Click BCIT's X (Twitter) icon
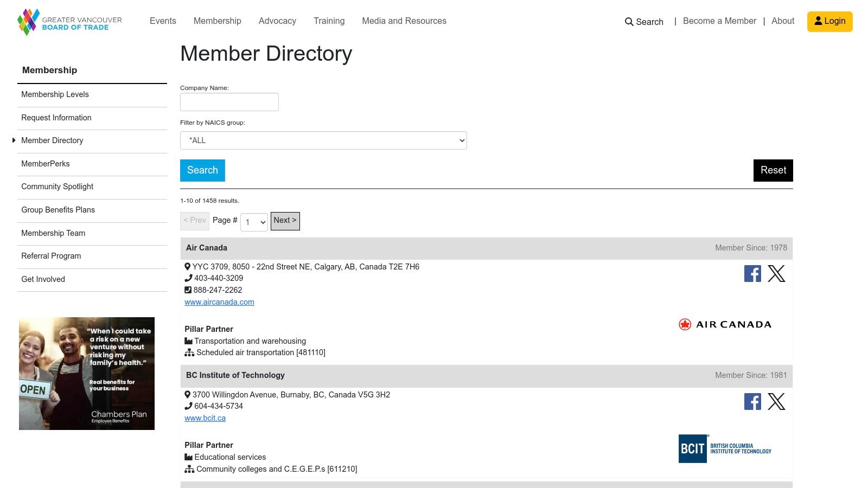Viewport: 868px width, 488px height. point(777,402)
